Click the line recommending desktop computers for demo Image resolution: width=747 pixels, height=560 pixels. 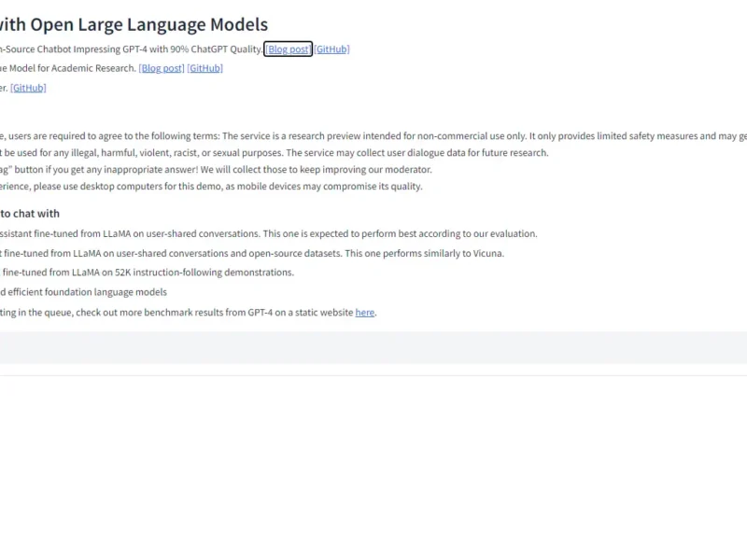click(x=210, y=187)
